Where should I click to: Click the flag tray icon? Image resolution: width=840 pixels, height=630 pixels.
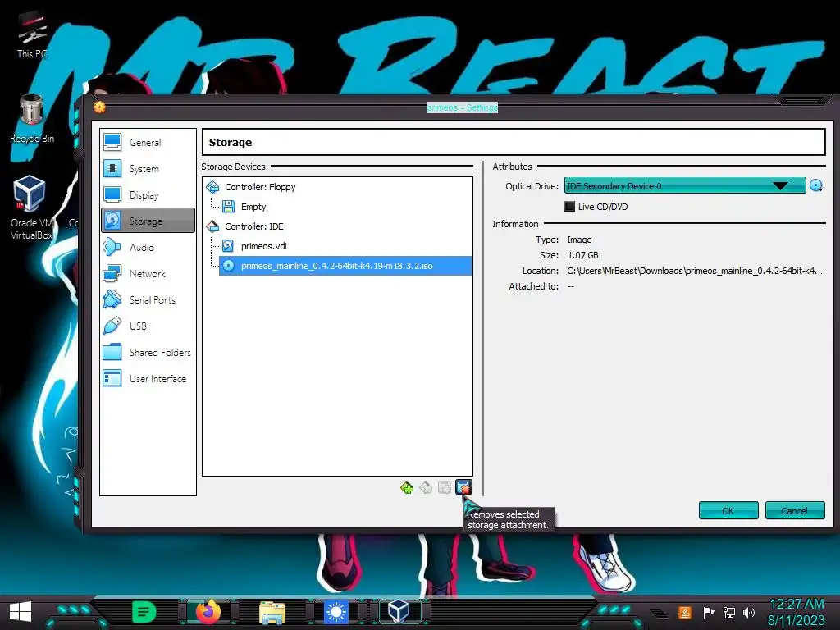pos(709,612)
